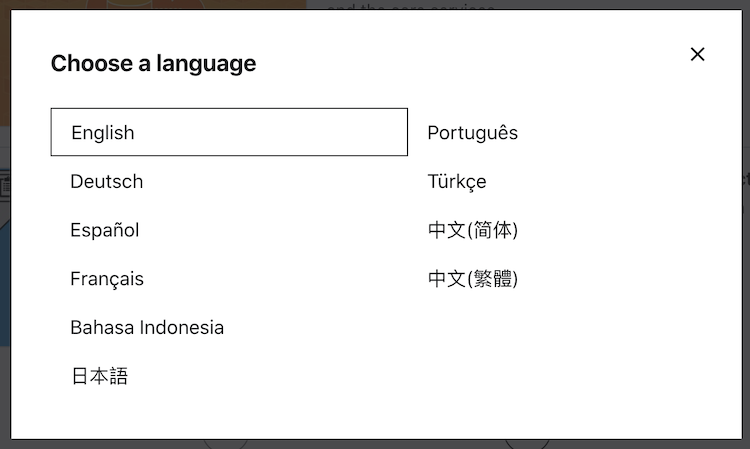The image size is (750, 449).
Task: Change the site language to Portuguese
Action: (472, 132)
